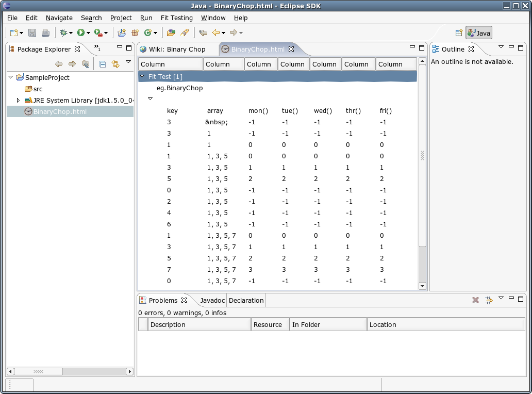The height and width of the screenshot is (394, 532).
Task: Switch to the Wiki: Binary Chop tab
Action: point(177,50)
